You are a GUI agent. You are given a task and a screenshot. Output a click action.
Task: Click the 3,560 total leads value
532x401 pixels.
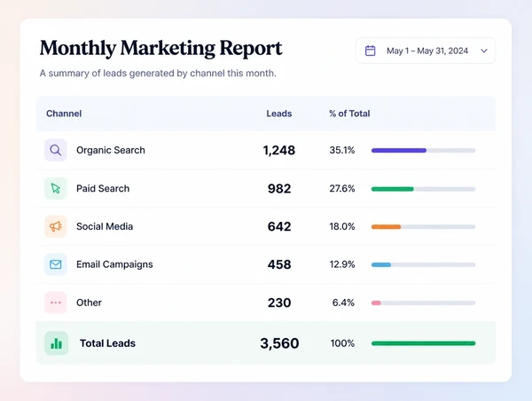tap(279, 343)
